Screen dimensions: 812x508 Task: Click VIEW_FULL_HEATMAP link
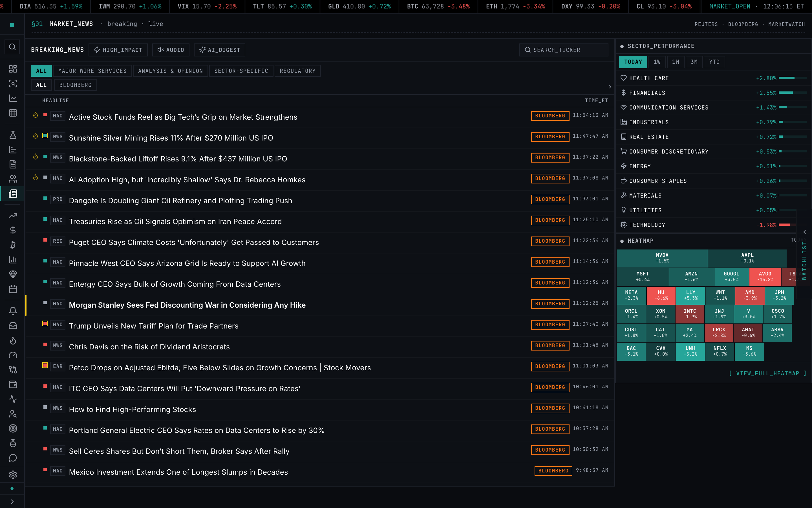pyautogui.click(x=767, y=373)
